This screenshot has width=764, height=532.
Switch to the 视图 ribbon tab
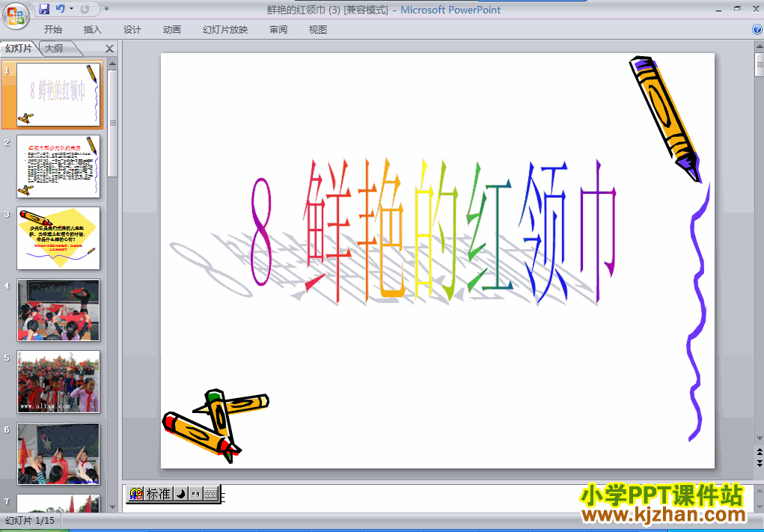tap(318, 30)
